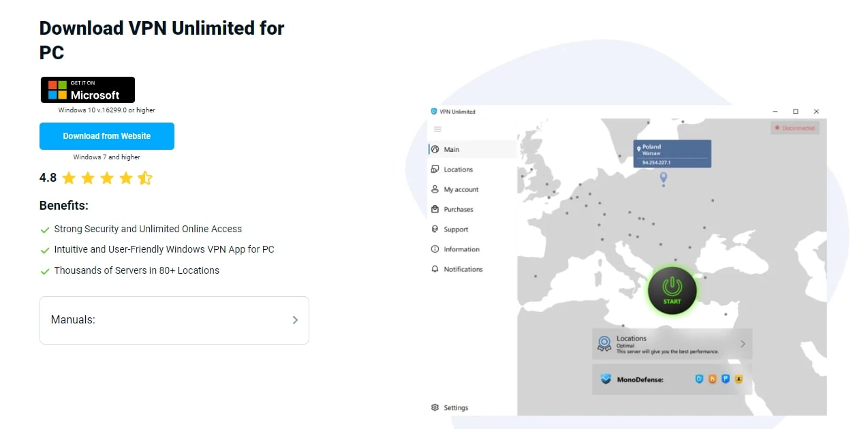Click the Disconnected status indicator
This screenshot has height=429, width=868.
[795, 128]
